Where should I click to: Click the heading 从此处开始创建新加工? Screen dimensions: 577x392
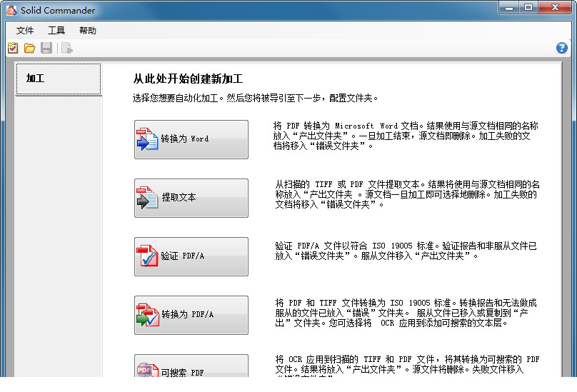tap(188, 79)
